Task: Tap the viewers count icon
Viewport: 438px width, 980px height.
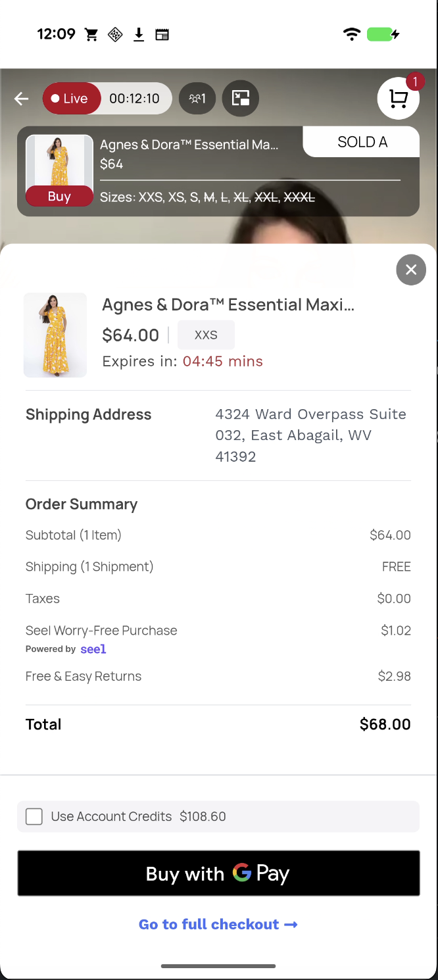Action: tap(197, 99)
